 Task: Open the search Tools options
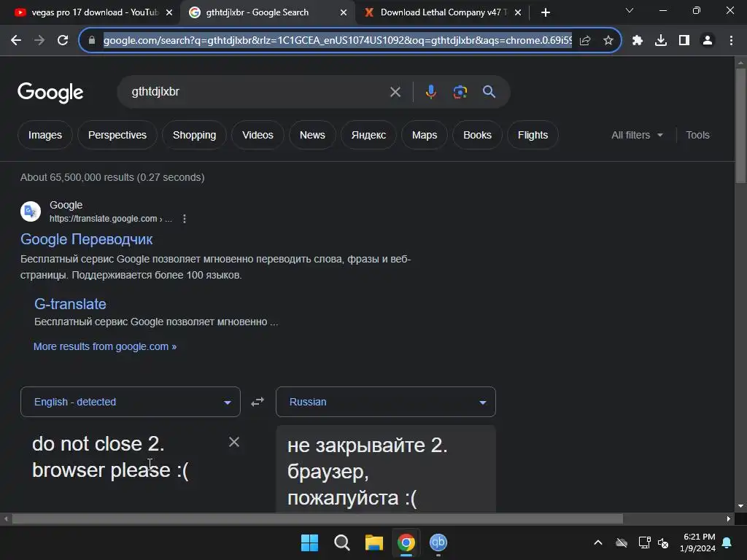[697, 135]
